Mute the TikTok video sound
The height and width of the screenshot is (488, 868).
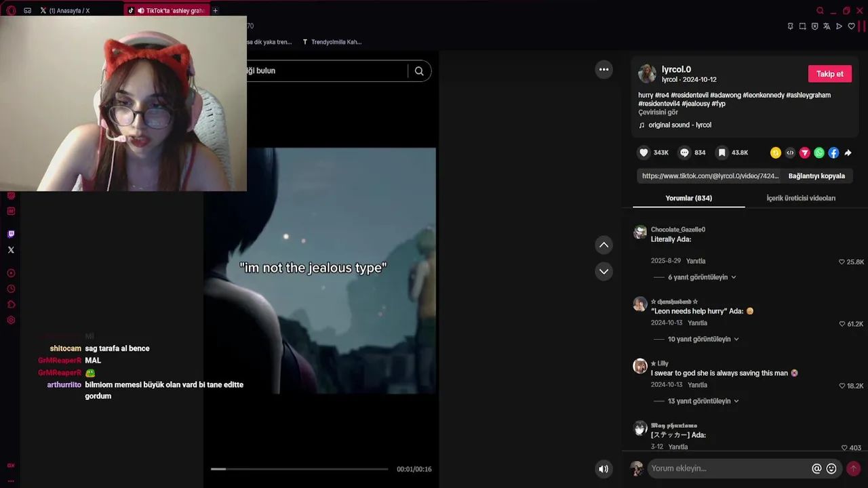(604, 468)
